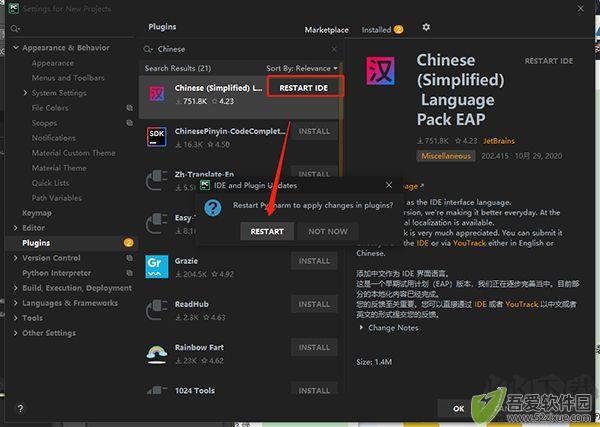Install the Rainbow Fart plugin
This screenshot has width=600, height=427.
tap(314, 347)
